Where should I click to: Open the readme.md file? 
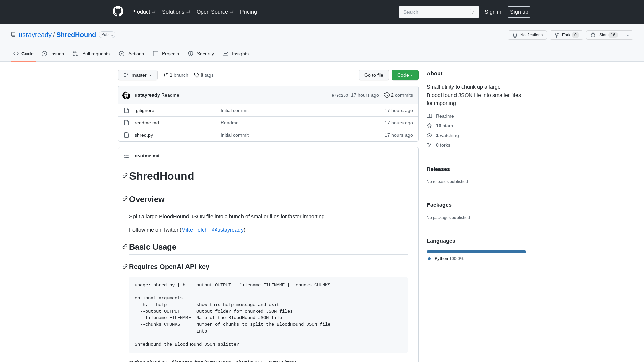(x=147, y=123)
